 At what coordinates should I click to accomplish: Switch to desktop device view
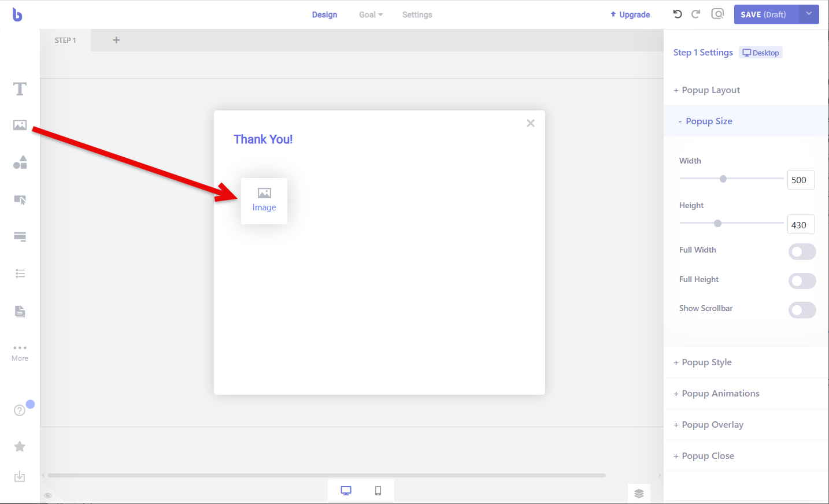[x=346, y=491]
